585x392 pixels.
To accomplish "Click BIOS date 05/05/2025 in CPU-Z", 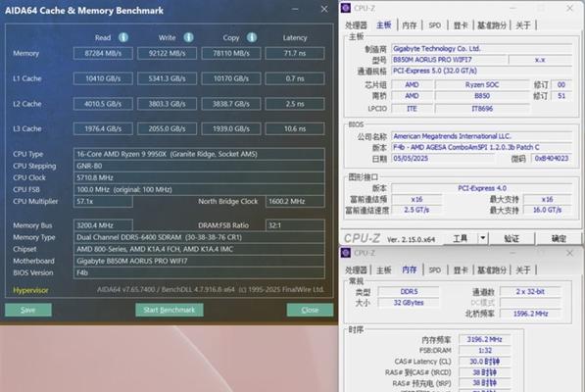I will [443, 158].
